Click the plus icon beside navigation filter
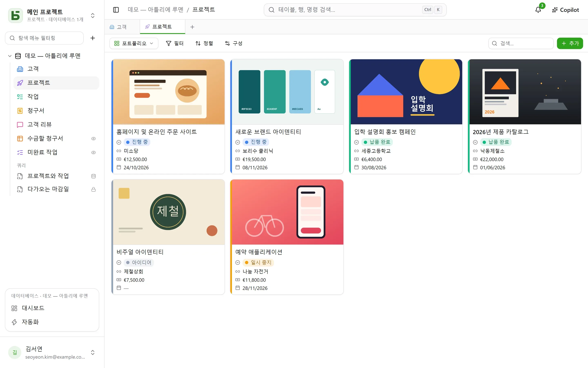This screenshot has width=588, height=368. (x=92, y=38)
